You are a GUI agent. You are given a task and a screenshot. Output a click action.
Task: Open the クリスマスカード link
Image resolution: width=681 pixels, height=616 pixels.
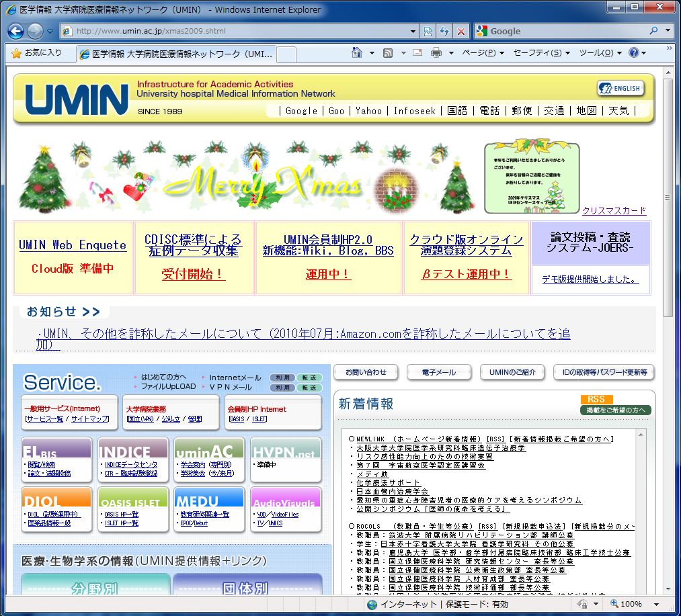(x=614, y=211)
